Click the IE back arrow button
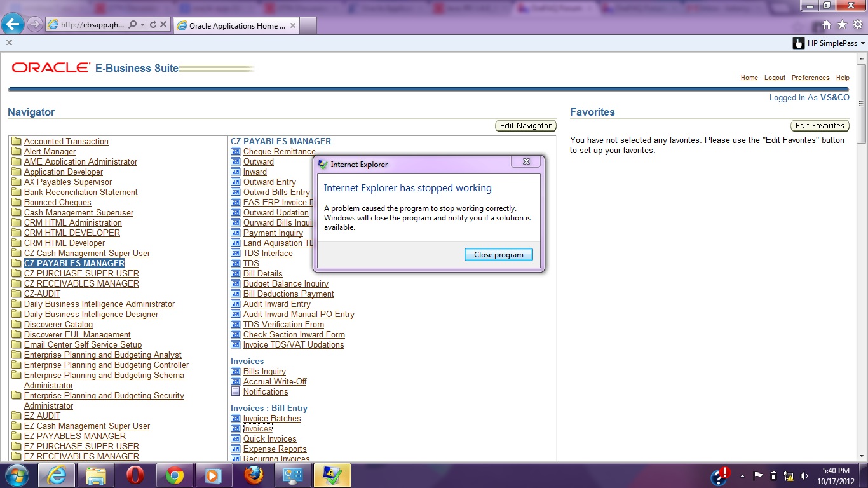The width and height of the screenshot is (868, 488). [x=13, y=25]
